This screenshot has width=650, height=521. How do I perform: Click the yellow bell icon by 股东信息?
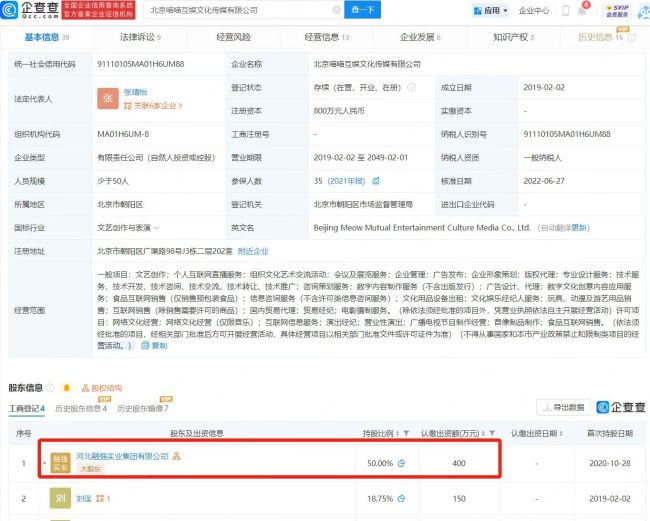[66, 388]
